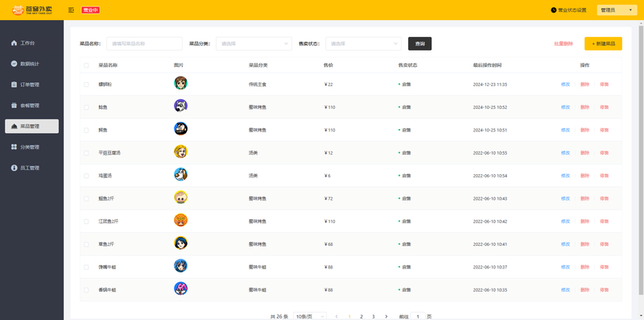Open the 管理员 account dropdown

[617, 10]
